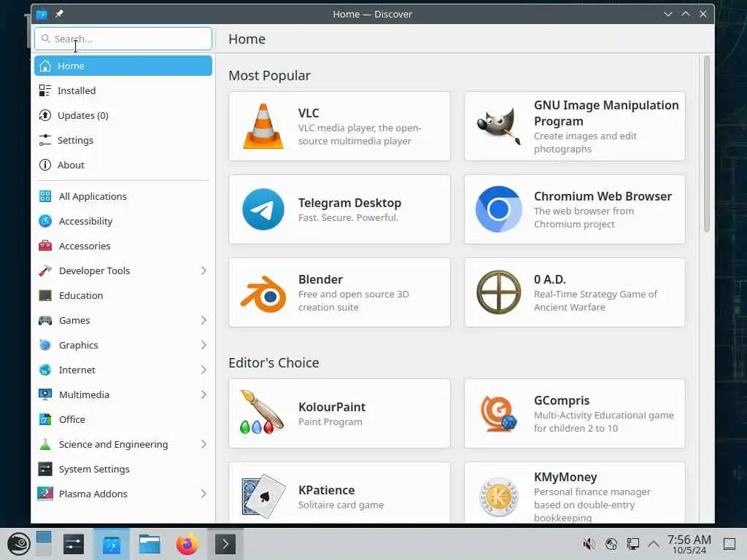
Task: Select the System Settings category label
Action: click(x=94, y=469)
